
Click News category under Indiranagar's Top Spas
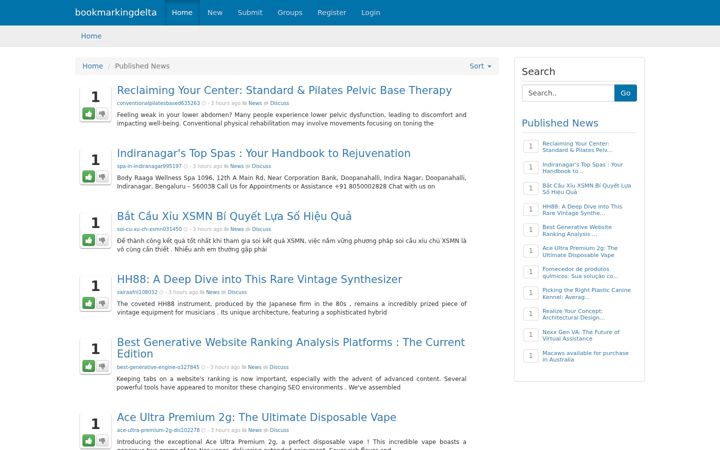click(237, 166)
